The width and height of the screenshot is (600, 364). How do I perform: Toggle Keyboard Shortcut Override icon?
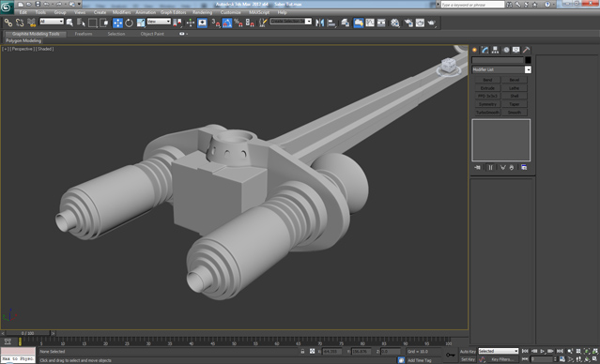tap(202, 23)
